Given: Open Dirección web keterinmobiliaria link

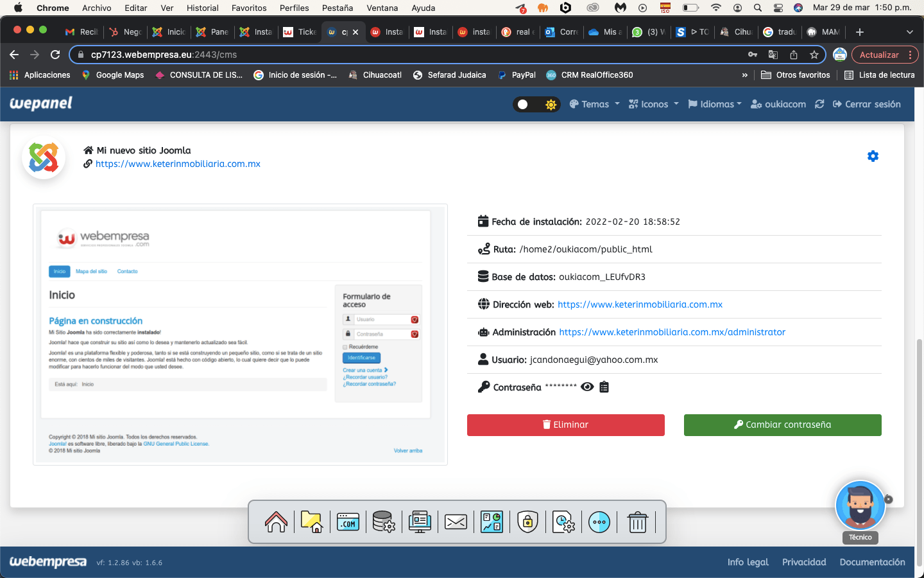Looking at the screenshot, I should tap(640, 304).
